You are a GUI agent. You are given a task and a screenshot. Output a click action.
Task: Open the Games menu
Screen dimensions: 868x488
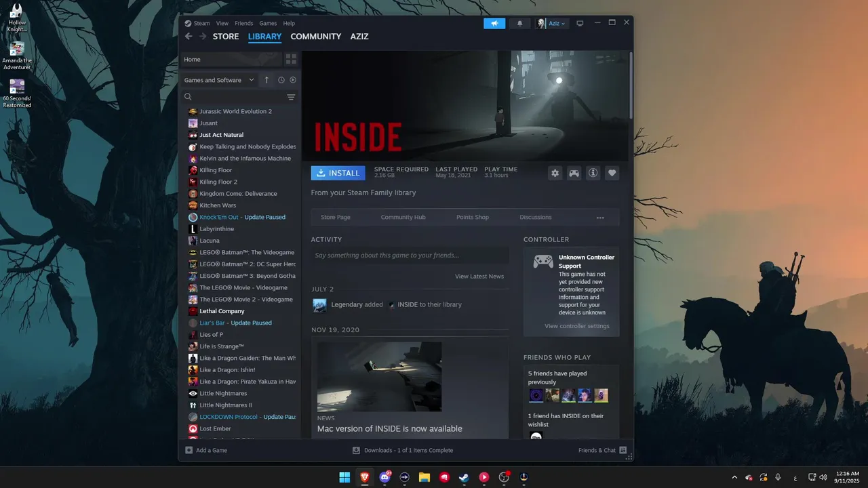pyautogui.click(x=268, y=23)
